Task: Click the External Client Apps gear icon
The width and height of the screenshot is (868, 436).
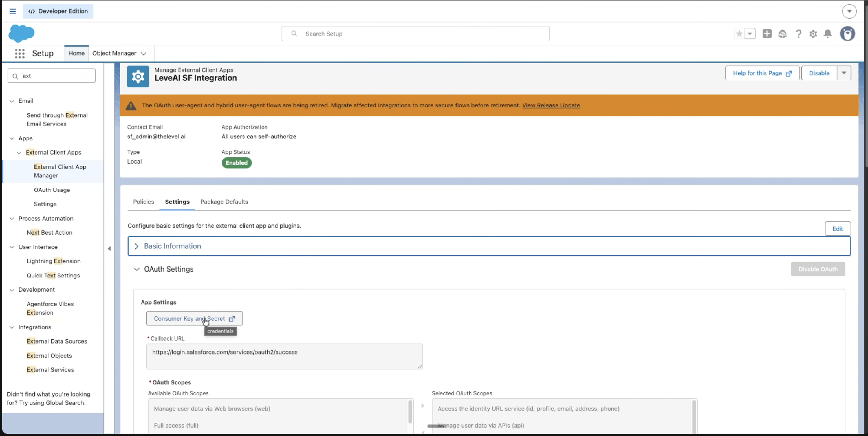Action: click(138, 76)
